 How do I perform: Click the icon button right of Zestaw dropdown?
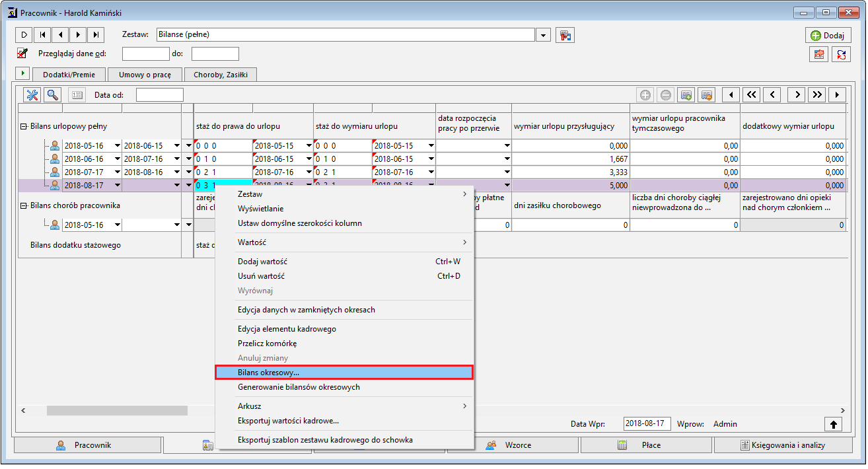point(565,35)
